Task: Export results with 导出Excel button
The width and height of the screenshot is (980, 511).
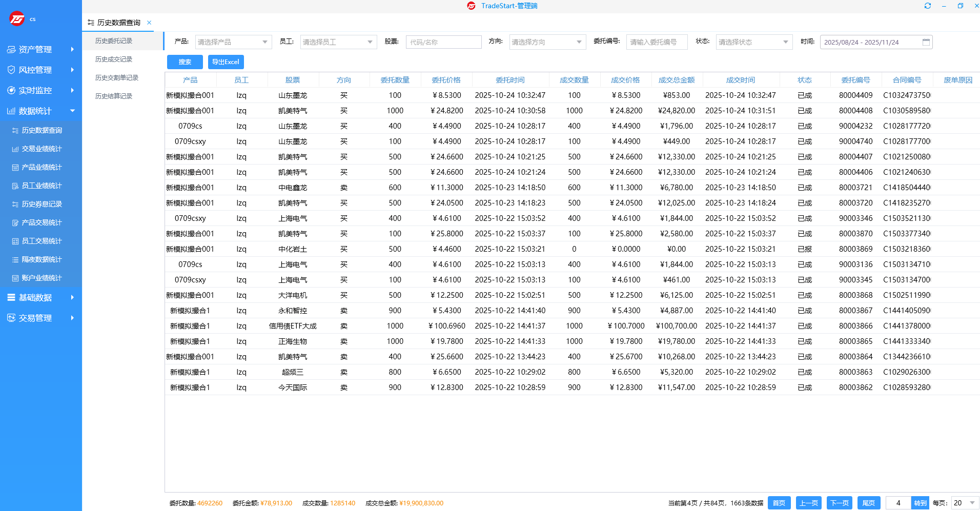Action: click(226, 62)
